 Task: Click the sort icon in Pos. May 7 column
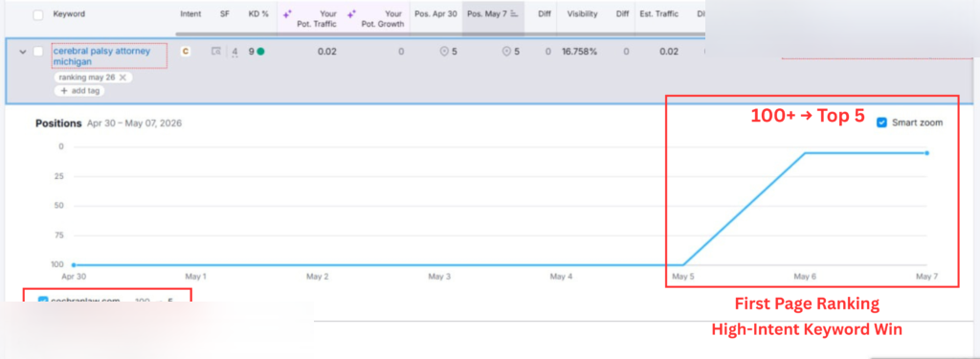pyautogui.click(x=514, y=13)
